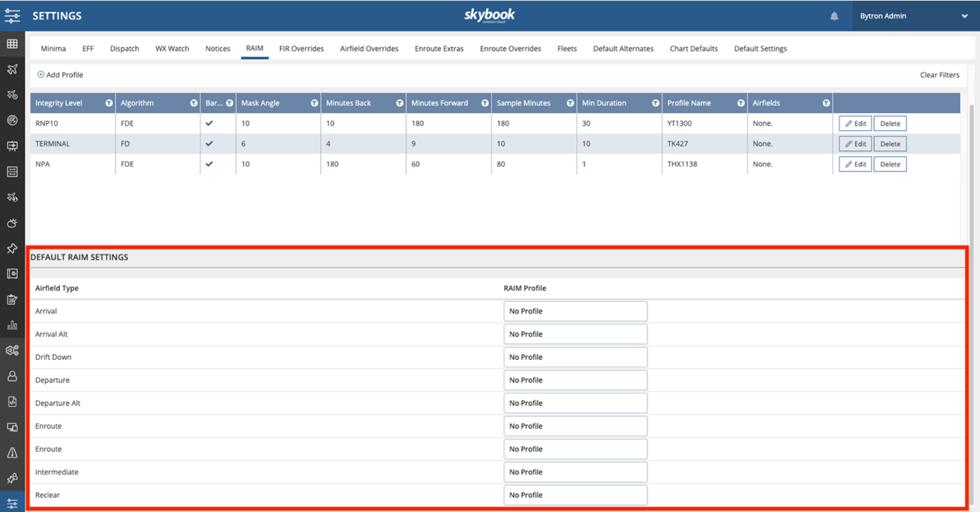Delete the RNP10 profile YT1300
980x512 pixels.
pyautogui.click(x=890, y=123)
